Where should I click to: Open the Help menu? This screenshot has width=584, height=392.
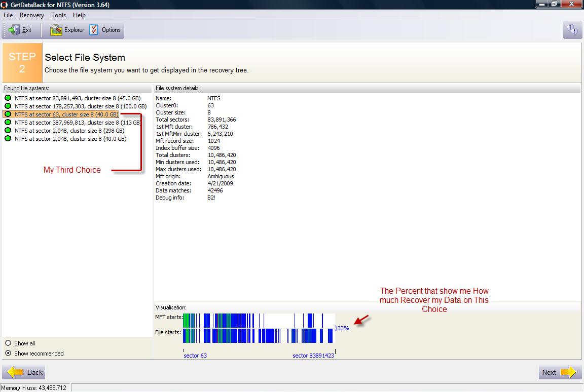(79, 15)
